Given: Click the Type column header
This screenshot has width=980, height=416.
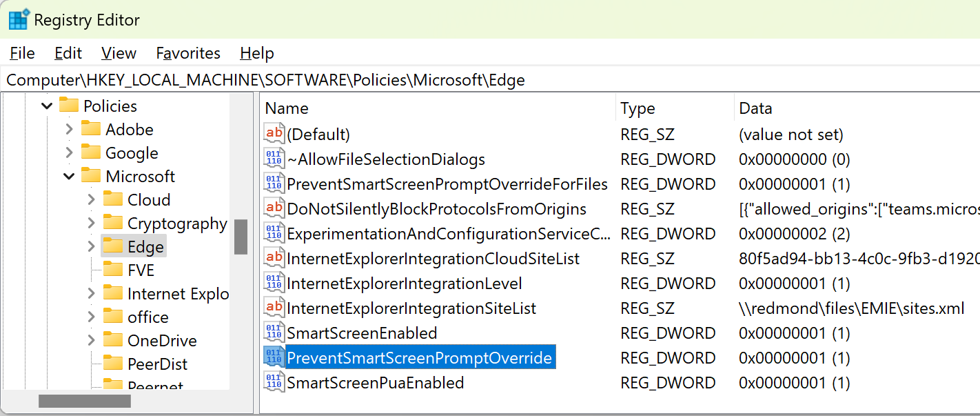Looking at the screenshot, I should click(637, 108).
